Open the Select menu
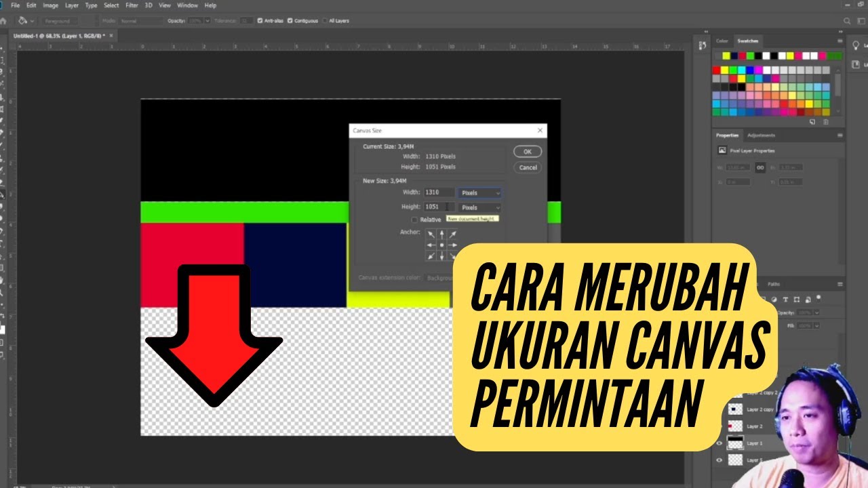This screenshot has height=488, width=868. [111, 5]
